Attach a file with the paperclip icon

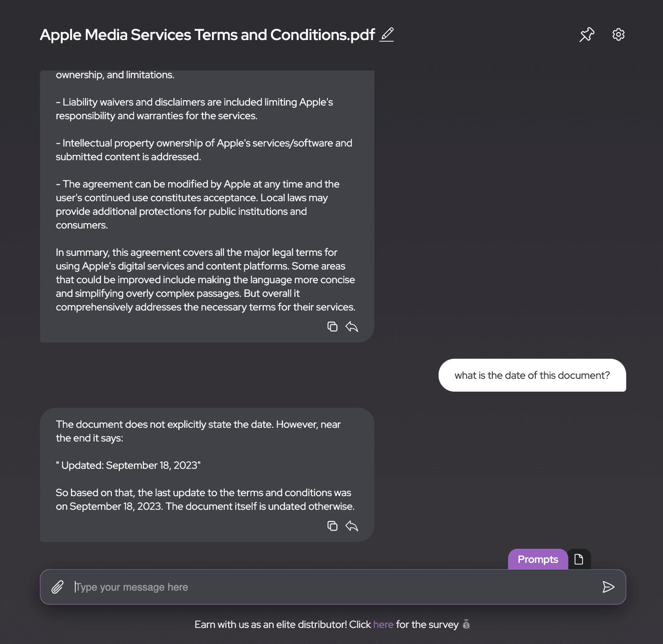(x=58, y=587)
